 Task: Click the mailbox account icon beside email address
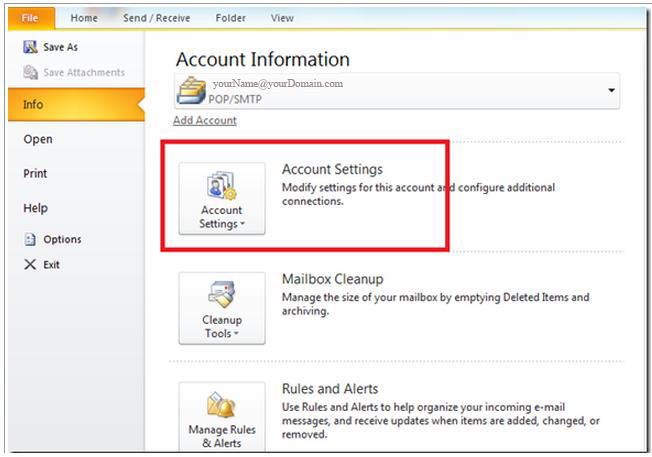[x=191, y=90]
